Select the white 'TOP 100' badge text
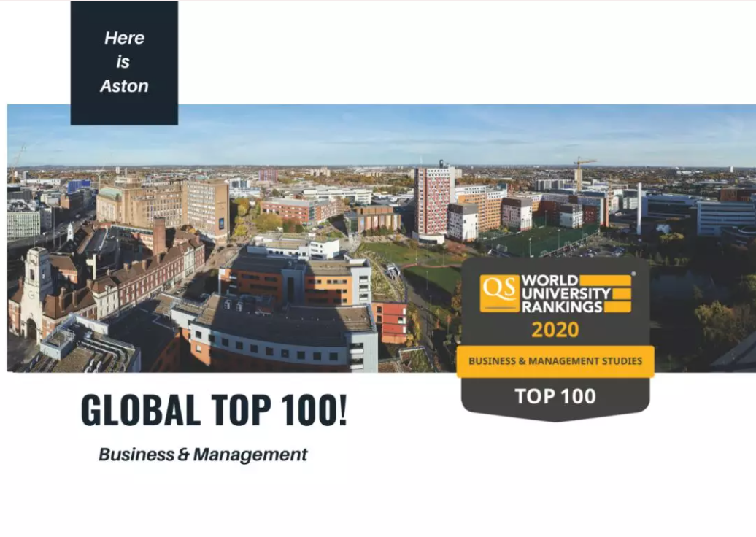756x537 pixels. tap(555, 396)
